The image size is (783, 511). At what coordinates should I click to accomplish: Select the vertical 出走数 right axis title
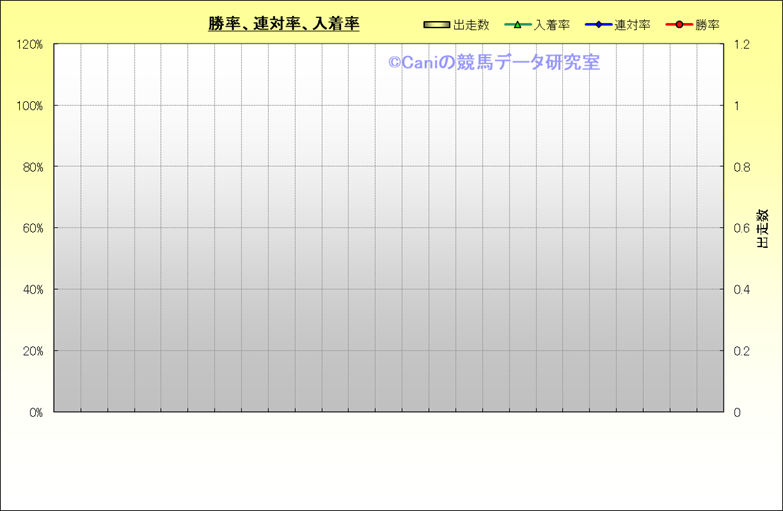click(762, 228)
